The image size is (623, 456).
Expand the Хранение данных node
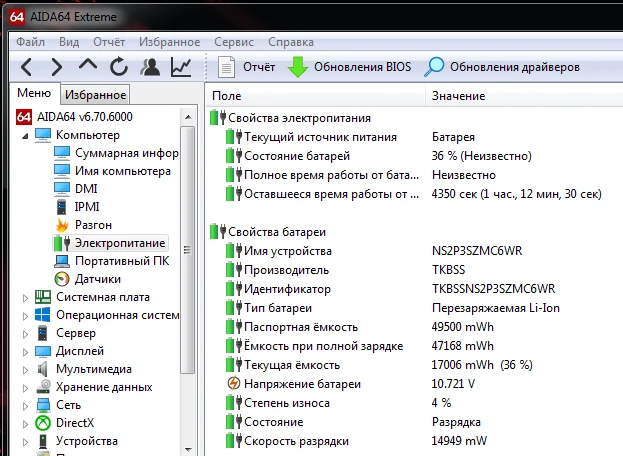click(x=25, y=388)
